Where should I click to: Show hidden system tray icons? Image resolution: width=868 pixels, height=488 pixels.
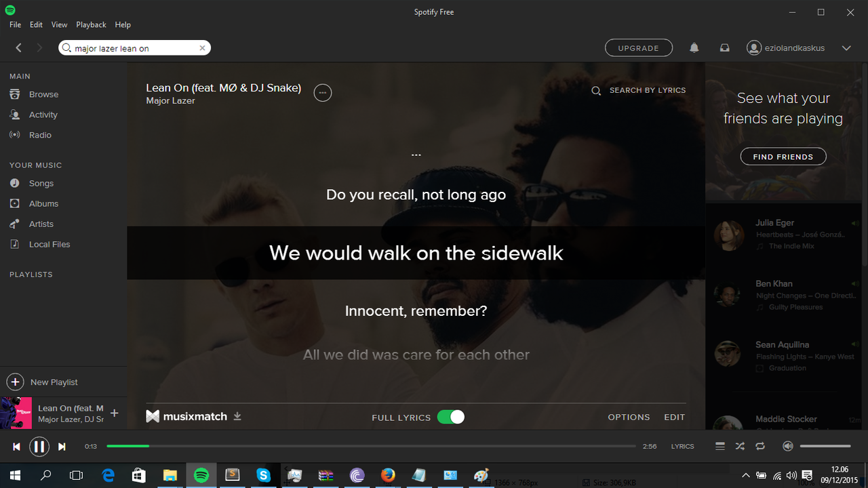746,475
